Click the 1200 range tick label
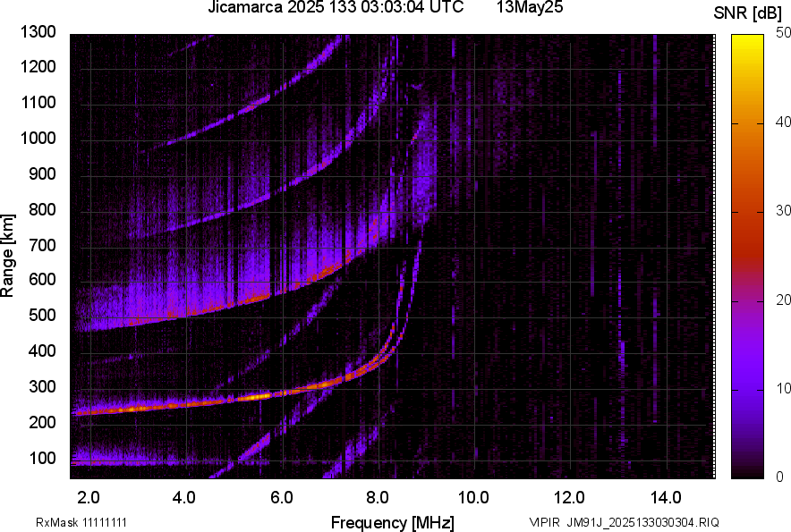The width and height of the screenshot is (791, 532). (x=38, y=66)
